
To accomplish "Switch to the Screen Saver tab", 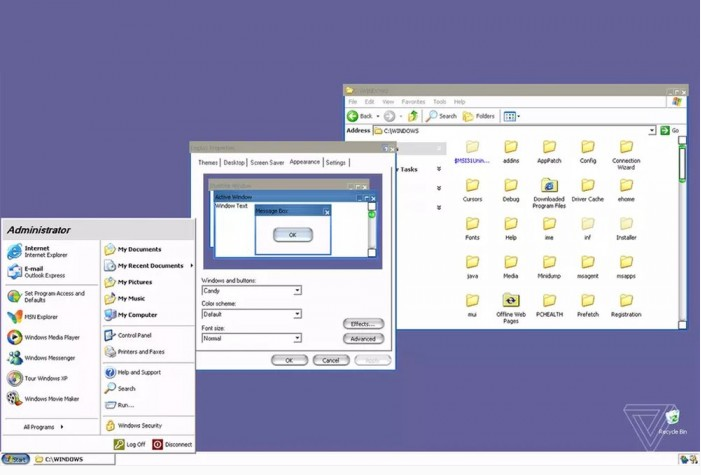I will click(267, 162).
